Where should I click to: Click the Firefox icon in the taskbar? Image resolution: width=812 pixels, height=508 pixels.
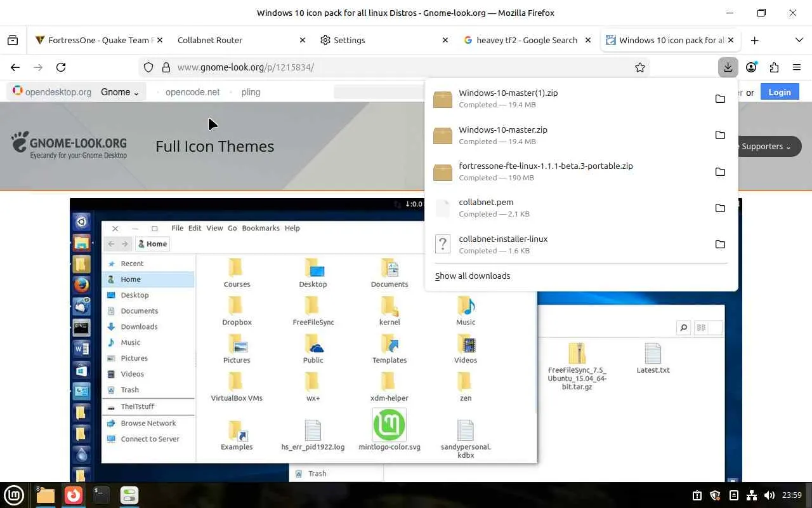[x=74, y=495]
